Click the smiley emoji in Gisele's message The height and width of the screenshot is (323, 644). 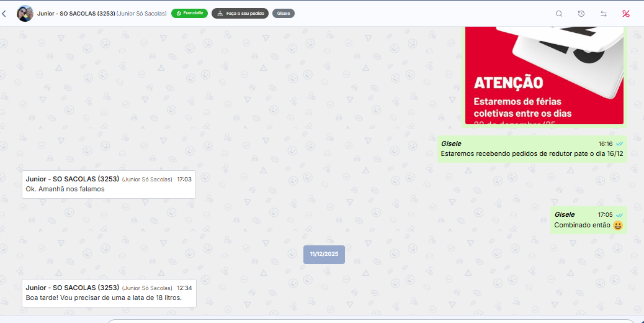point(618,225)
